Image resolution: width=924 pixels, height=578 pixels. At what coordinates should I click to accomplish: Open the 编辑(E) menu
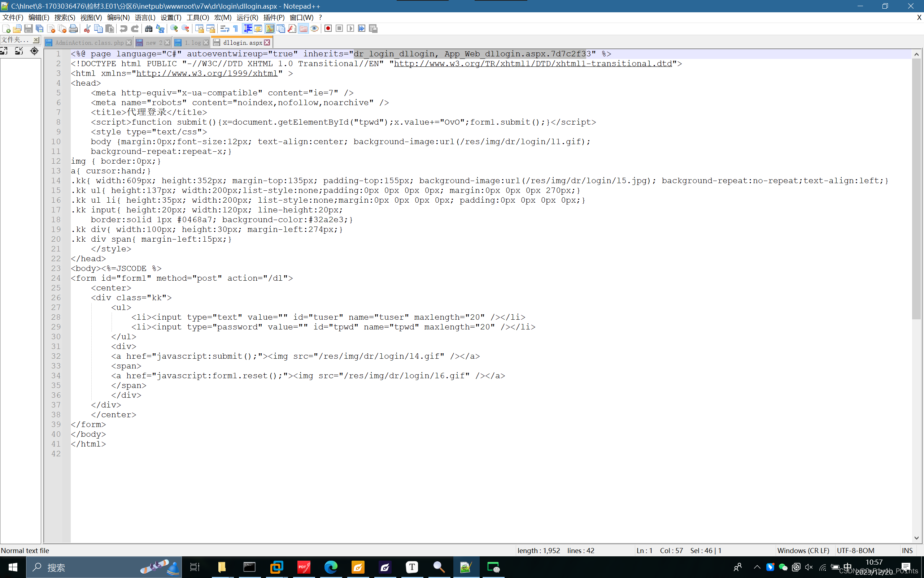(x=39, y=18)
